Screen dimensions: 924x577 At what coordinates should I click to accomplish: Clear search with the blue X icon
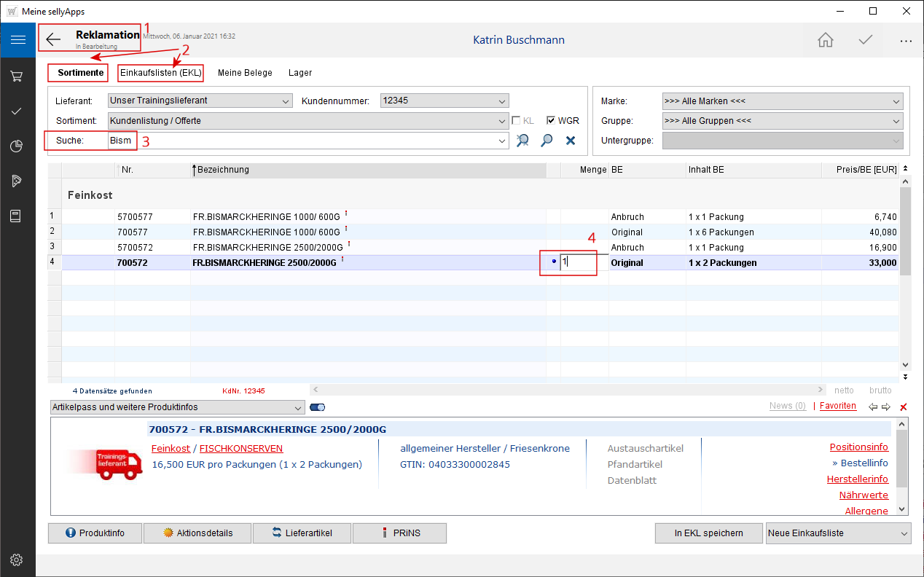(571, 141)
